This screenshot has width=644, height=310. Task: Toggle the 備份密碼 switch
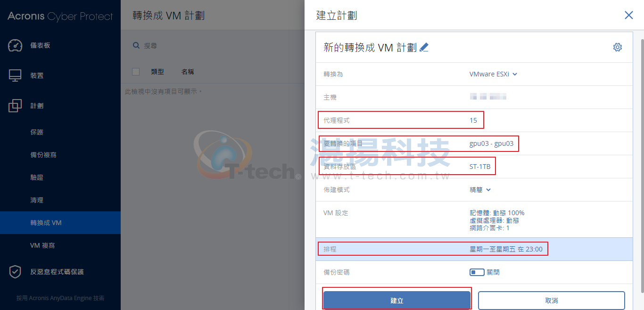[477, 272]
